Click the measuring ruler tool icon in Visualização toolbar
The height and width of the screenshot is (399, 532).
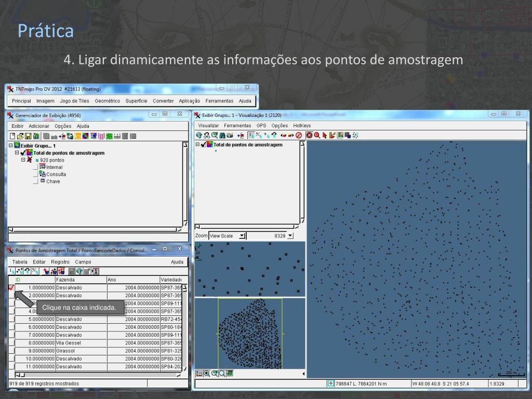pos(332,136)
